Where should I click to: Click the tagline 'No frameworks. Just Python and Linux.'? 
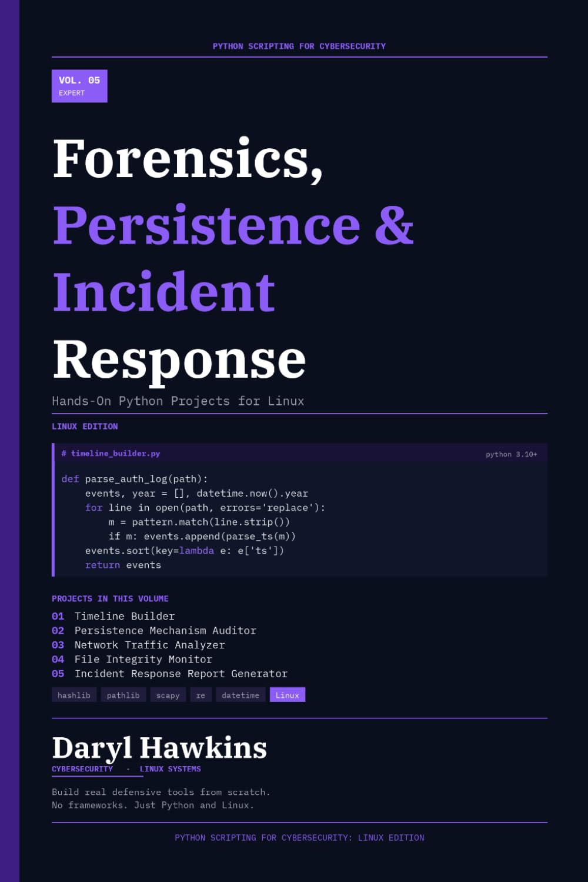pyautogui.click(x=153, y=805)
